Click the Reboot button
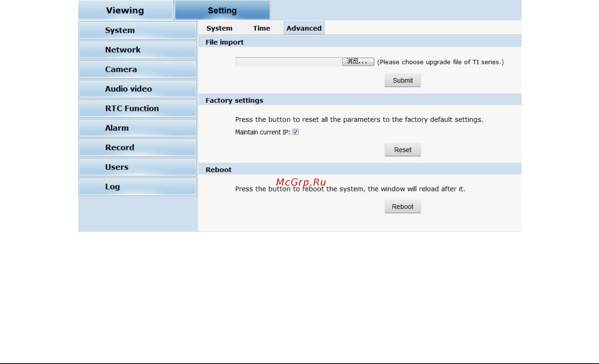Screen dimensions: 599x364 click(x=403, y=207)
